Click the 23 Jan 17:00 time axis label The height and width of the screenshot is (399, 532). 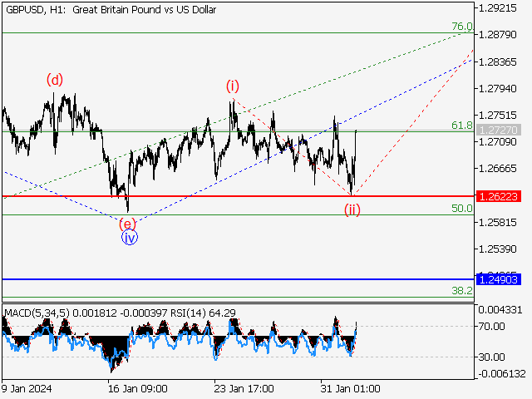244,389
